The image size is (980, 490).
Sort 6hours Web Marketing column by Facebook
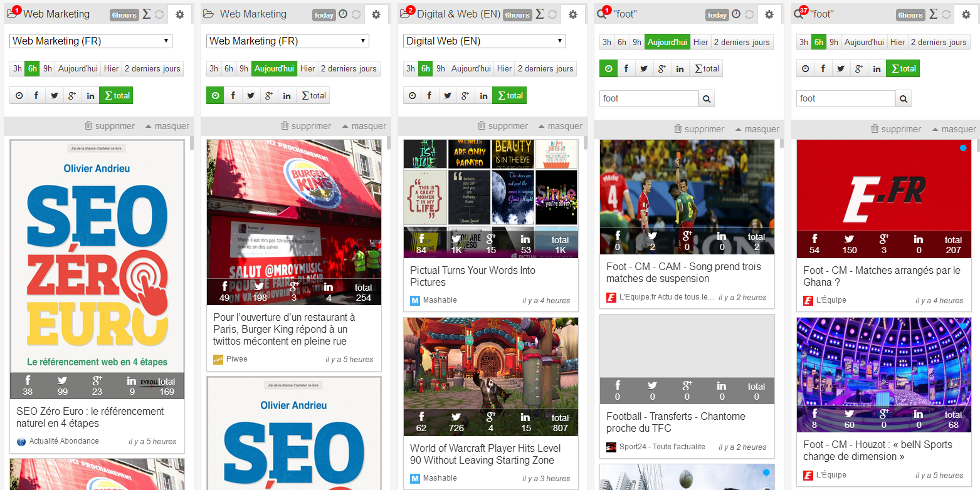[36, 95]
